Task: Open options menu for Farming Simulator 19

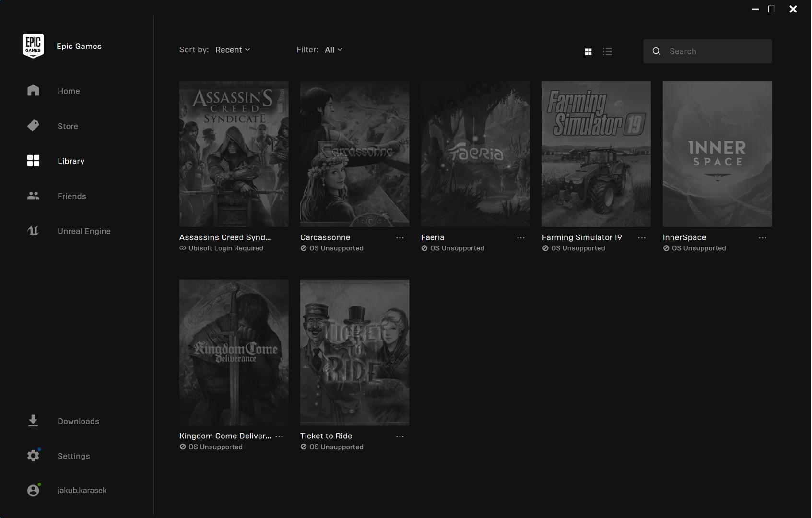Action: 642,238
